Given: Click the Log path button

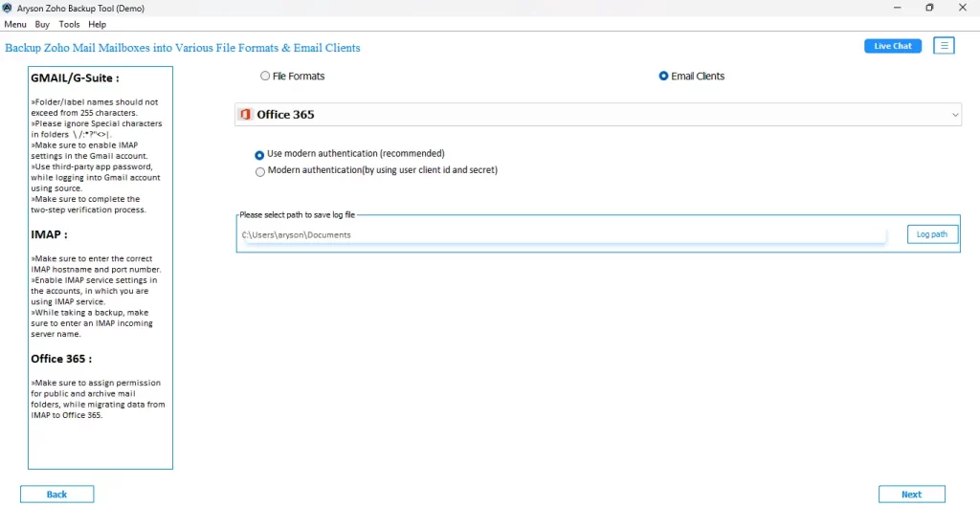Looking at the screenshot, I should 932,234.
